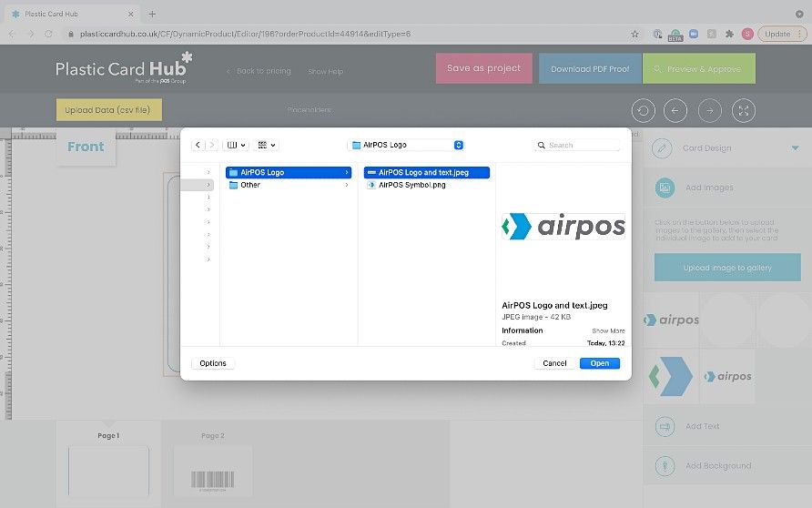Click the Options button
Image resolution: width=812 pixels, height=508 pixels.
(x=213, y=363)
